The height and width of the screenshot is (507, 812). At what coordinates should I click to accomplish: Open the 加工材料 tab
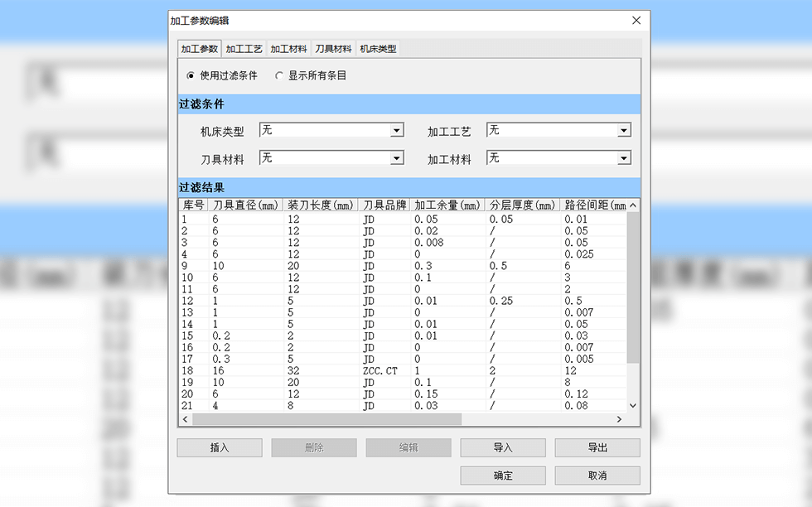pyautogui.click(x=288, y=49)
